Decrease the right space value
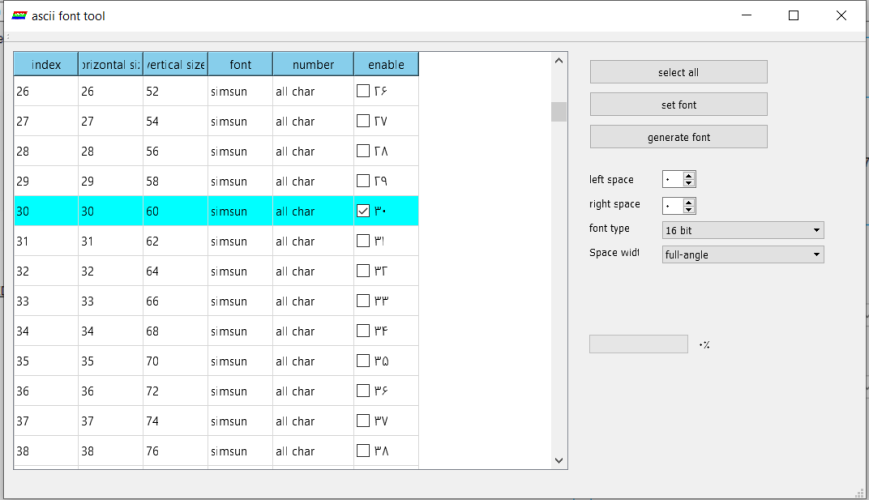Screen dimensions: 869x500 pyautogui.click(x=690, y=209)
